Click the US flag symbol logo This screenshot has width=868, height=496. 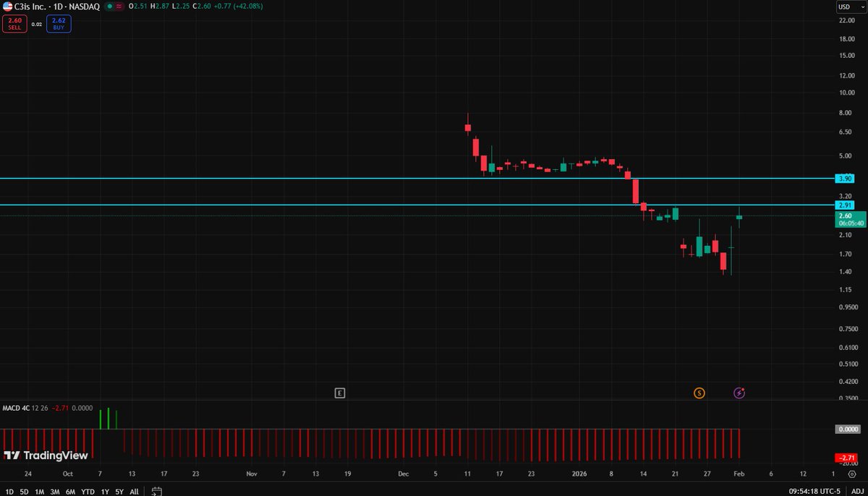click(7, 6)
